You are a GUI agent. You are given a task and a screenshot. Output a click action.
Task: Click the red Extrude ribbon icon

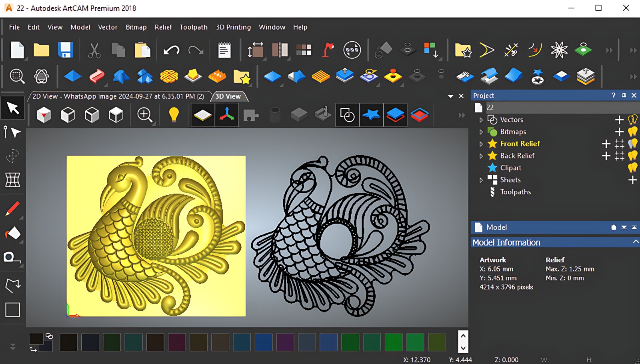97,76
